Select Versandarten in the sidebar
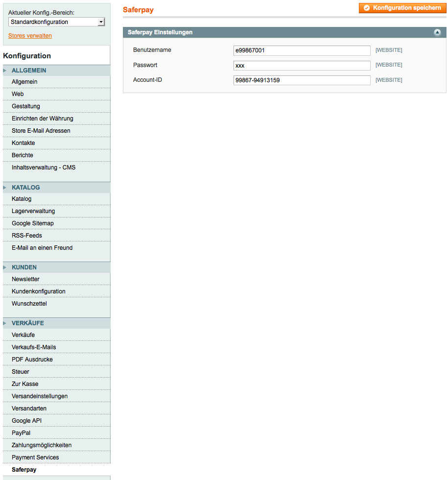 tap(29, 408)
